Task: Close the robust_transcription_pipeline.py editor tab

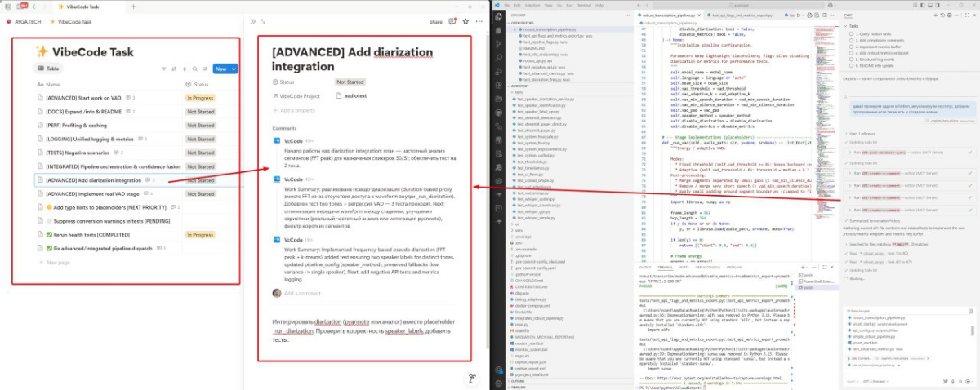Action: 700,16
